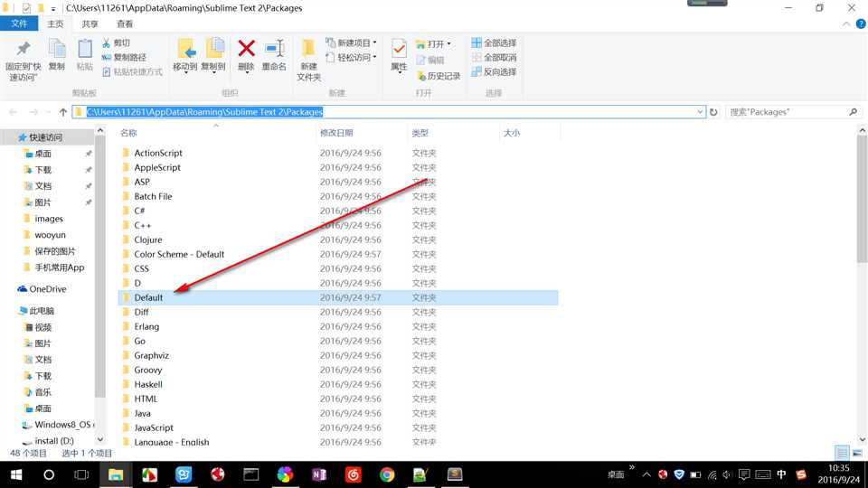The height and width of the screenshot is (488, 868).
Task: Rename the selected folder via ribbon
Action: (x=274, y=55)
